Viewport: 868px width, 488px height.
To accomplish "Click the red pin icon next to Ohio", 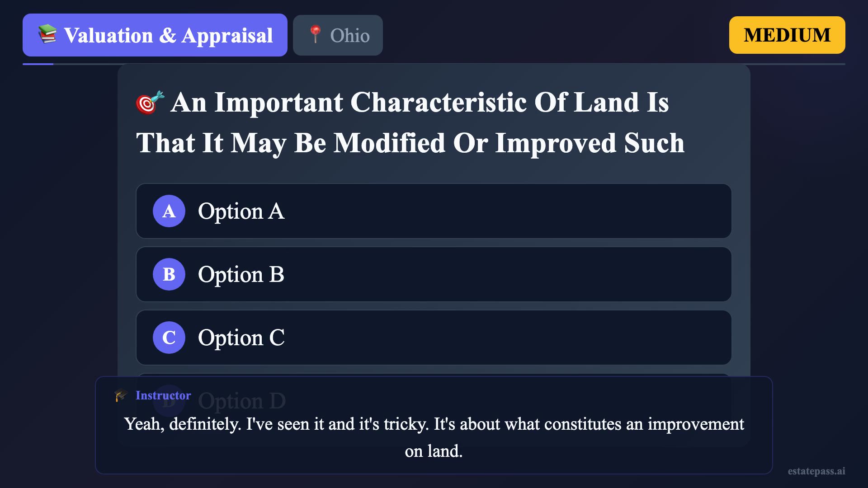I will pos(315,34).
